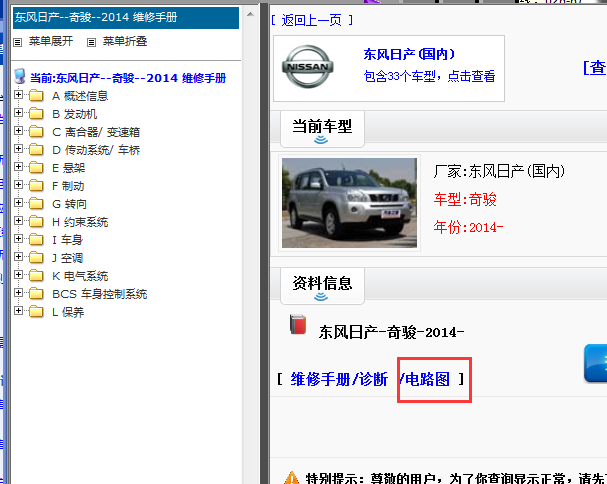Open the 资料信息 tab
607x484 pixels.
[322, 286]
